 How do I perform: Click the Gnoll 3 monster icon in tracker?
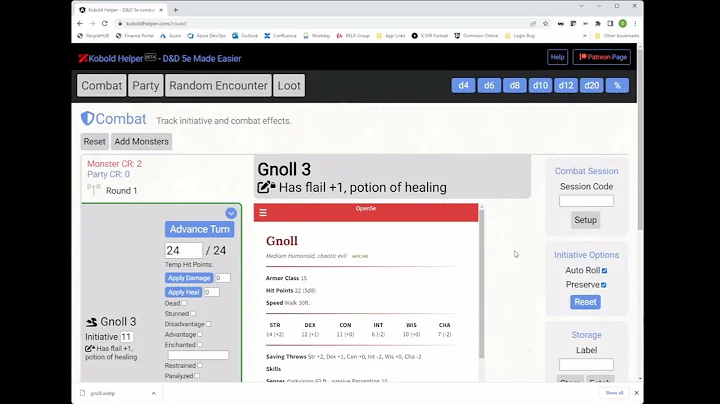[91, 322]
